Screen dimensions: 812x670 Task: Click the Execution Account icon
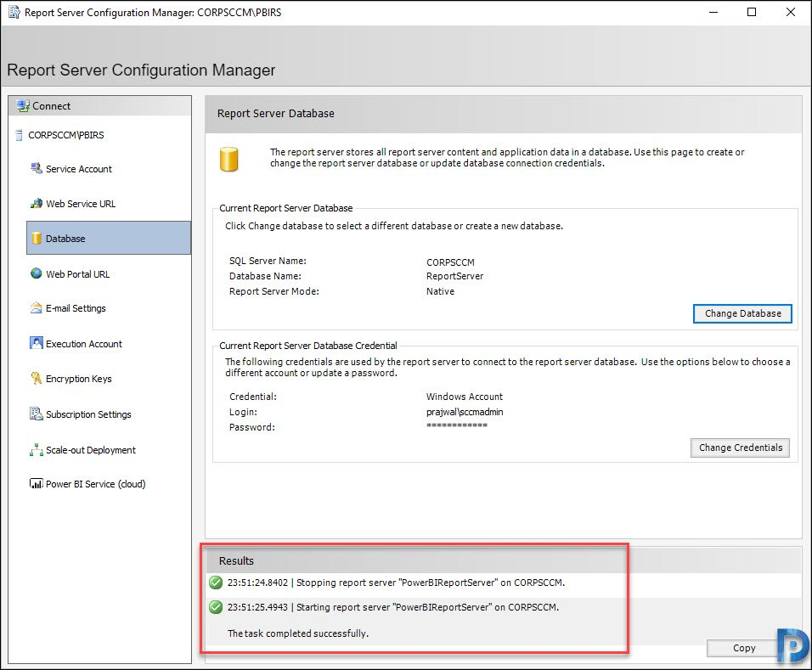click(37, 343)
